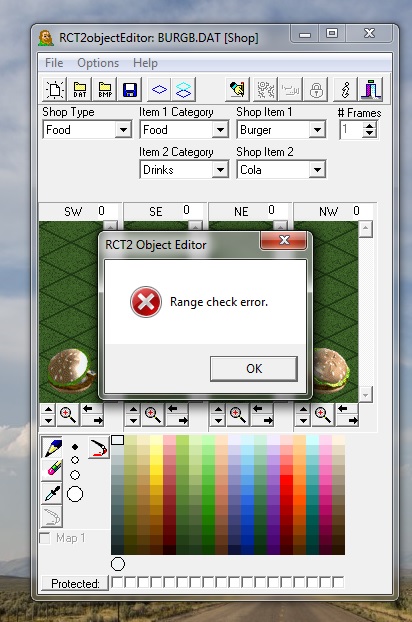Pick the eyedropper color picker tool
The image size is (412, 622).
[52, 493]
